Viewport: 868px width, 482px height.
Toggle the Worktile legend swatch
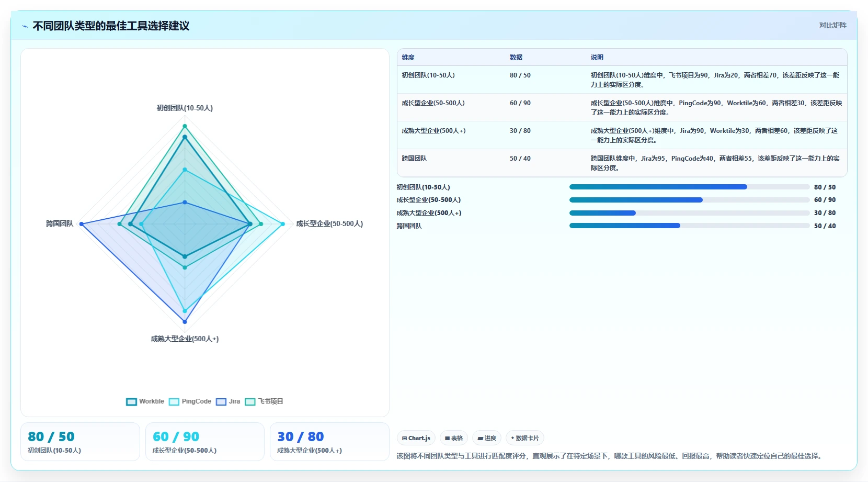tap(131, 401)
